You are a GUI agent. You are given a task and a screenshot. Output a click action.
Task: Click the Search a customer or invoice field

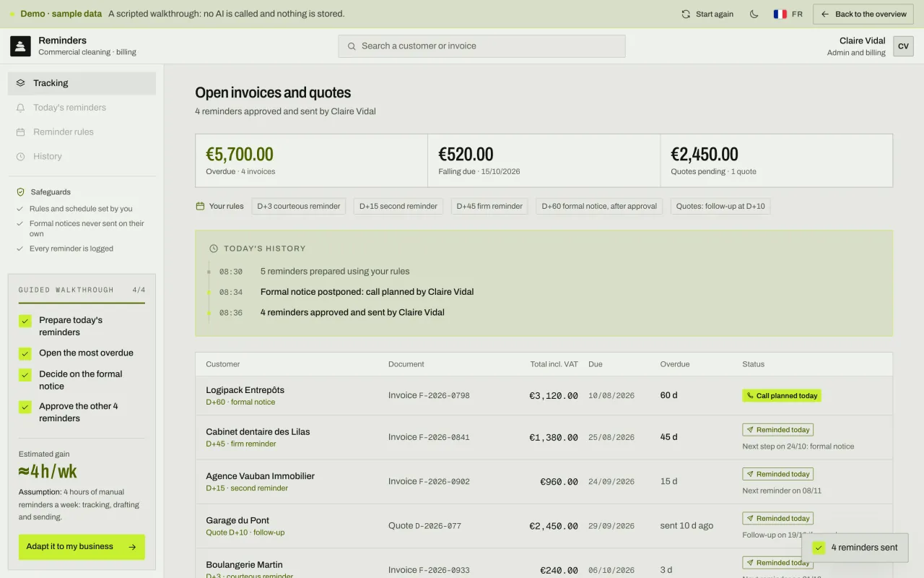pyautogui.click(x=481, y=46)
